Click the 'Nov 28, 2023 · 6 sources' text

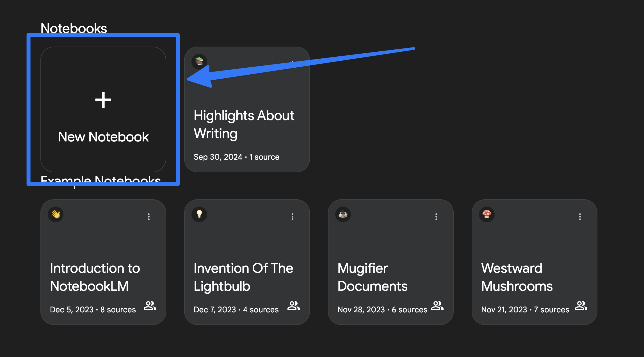(382, 310)
